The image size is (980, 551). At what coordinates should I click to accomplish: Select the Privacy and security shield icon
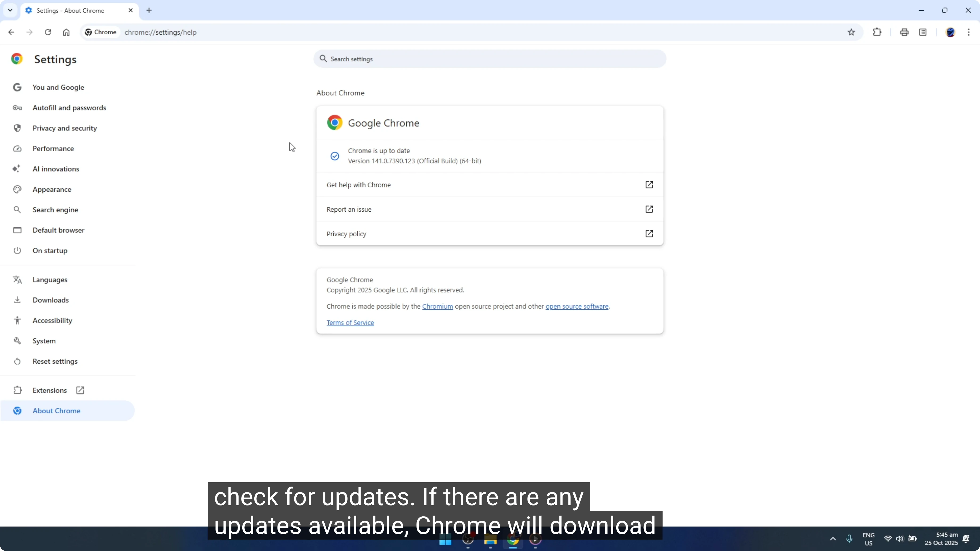coord(17,128)
